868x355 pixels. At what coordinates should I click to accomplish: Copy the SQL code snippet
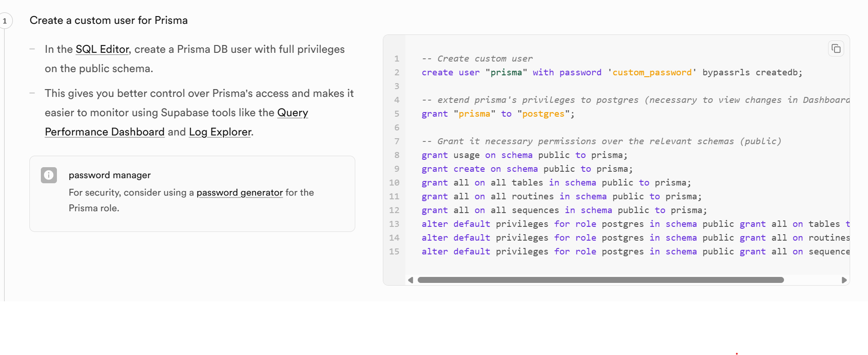click(836, 49)
